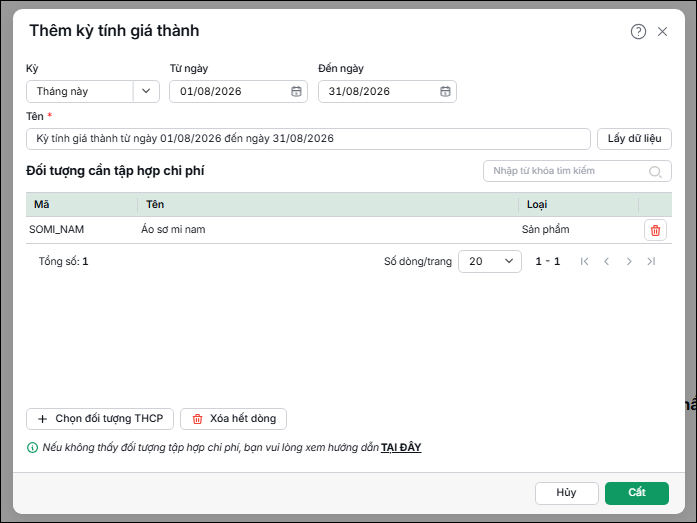Open calendar picker for Đến ngày
Screen dimensions: 697x523
[x=445, y=92]
